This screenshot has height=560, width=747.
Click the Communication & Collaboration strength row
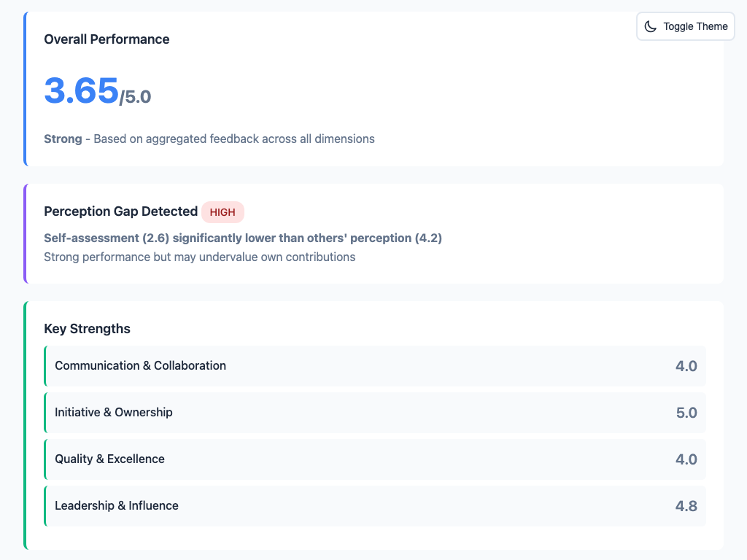[x=375, y=366]
